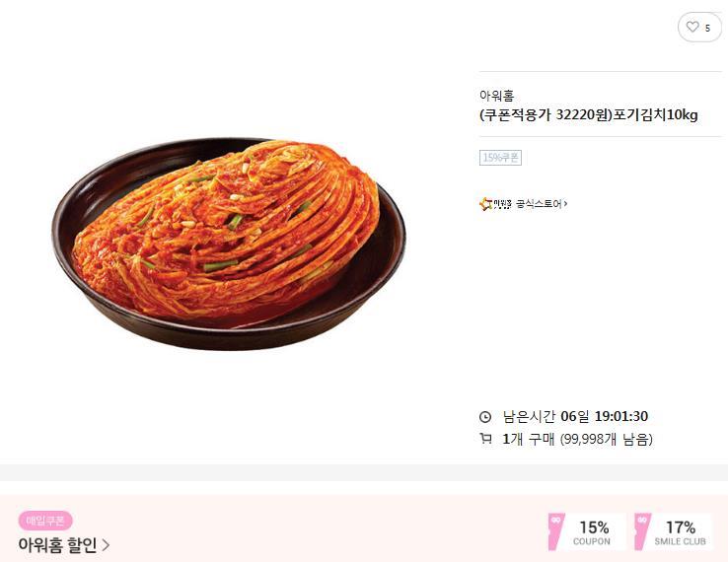Click the 아워홈 store logo icon
The width and height of the screenshot is (728, 562).
(495, 204)
